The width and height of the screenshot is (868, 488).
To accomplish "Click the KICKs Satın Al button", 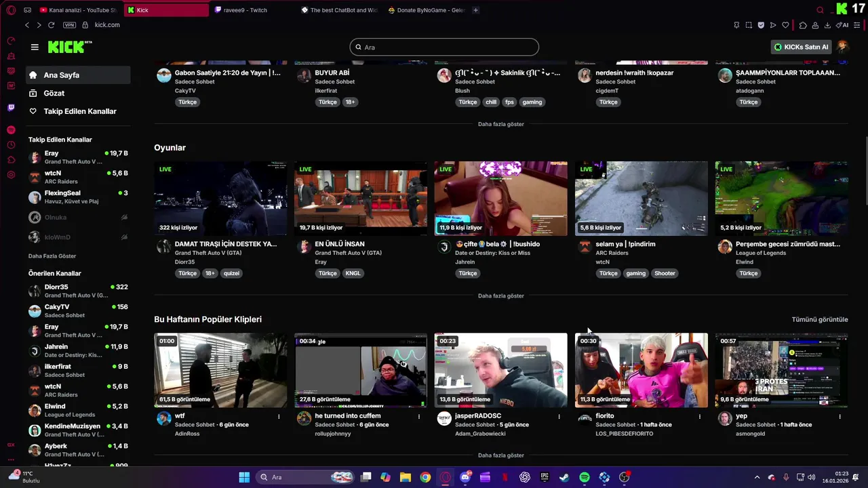I will click(801, 47).
